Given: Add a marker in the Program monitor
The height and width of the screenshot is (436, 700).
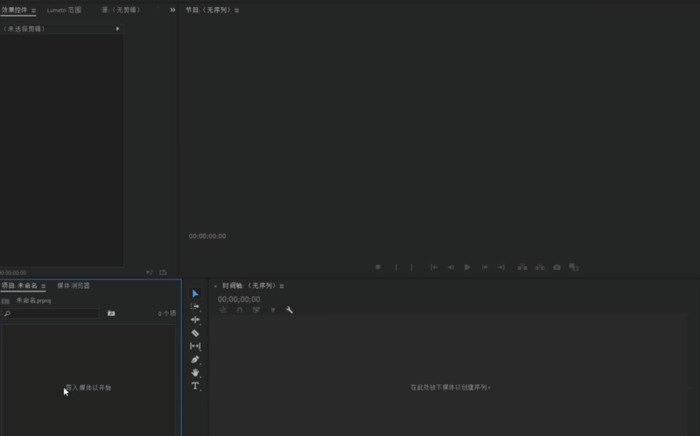Looking at the screenshot, I should [378, 267].
